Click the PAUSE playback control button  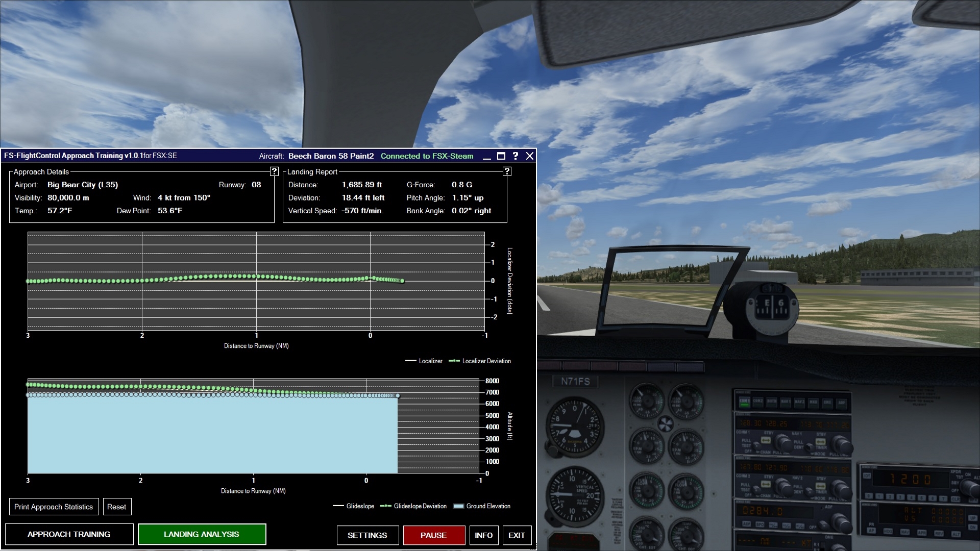pyautogui.click(x=433, y=535)
